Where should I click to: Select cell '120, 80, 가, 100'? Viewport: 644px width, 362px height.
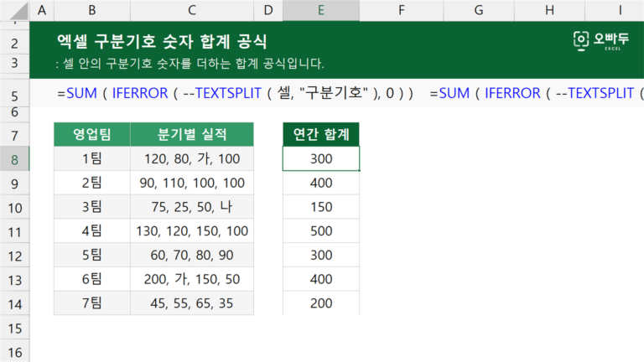[x=192, y=158]
